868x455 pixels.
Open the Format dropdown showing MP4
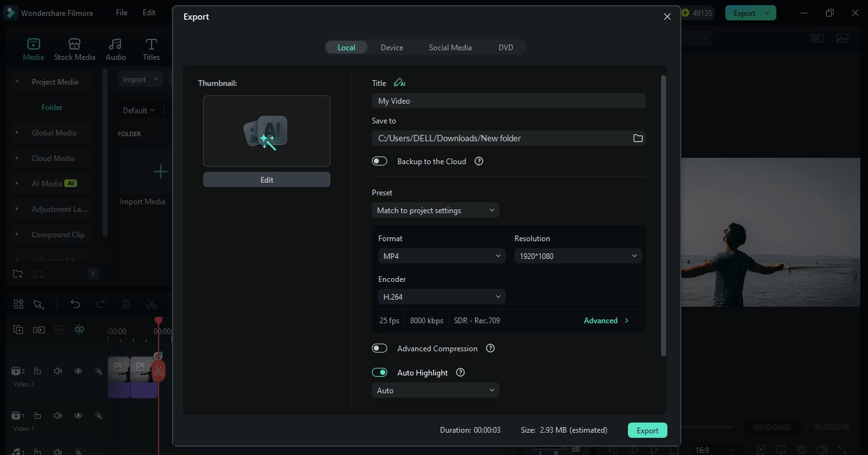[442, 256]
